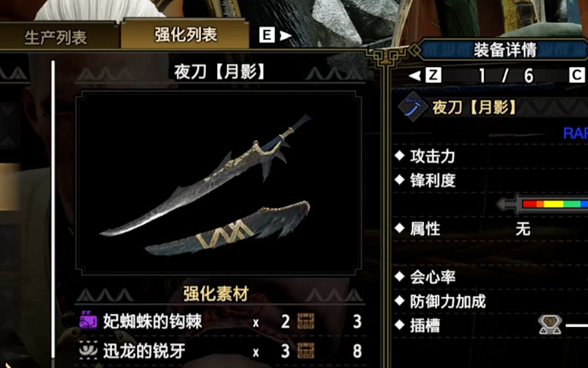588x368 pixels.
Task: Click the C next page button
Action: (x=577, y=75)
